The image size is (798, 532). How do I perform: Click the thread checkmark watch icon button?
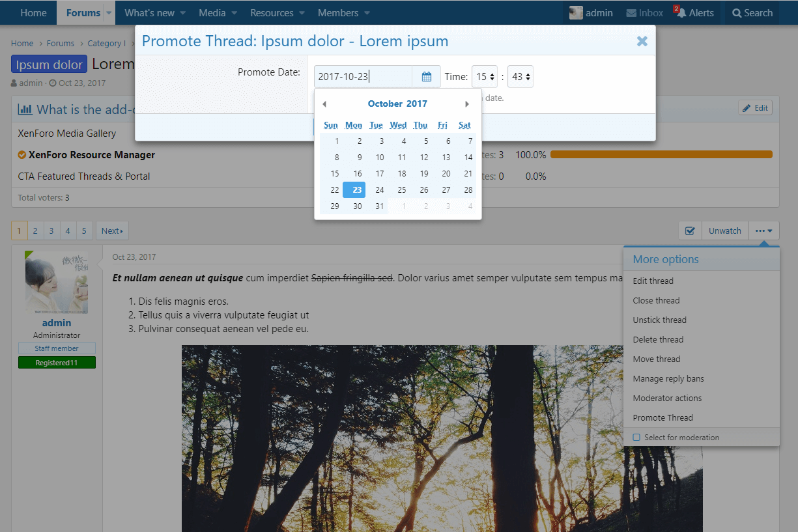click(690, 231)
